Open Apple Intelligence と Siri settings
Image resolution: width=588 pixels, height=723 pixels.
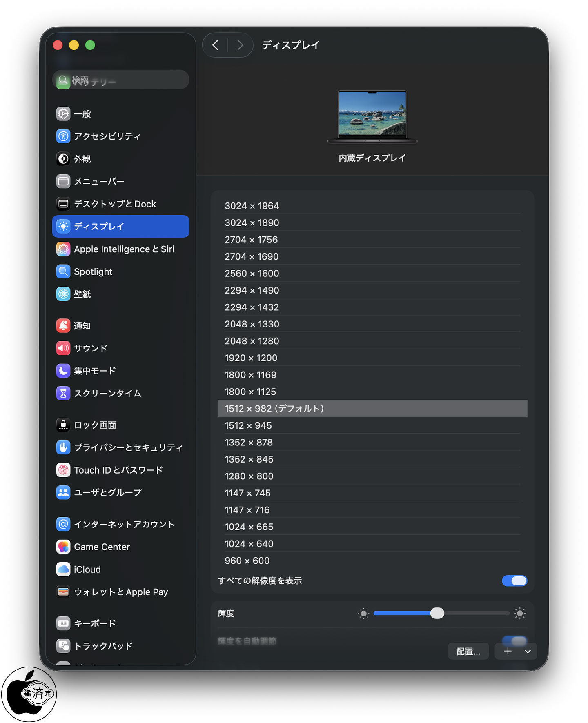coord(124,249)
